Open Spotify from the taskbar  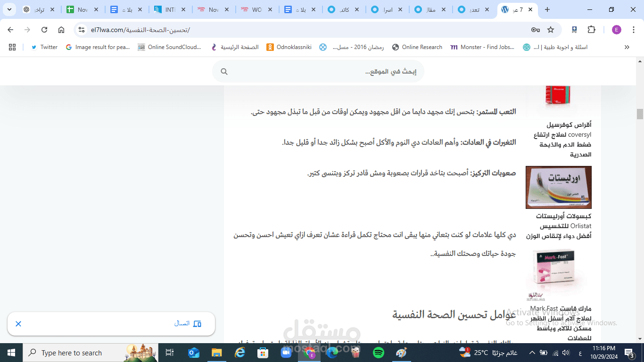coord(379,353)
